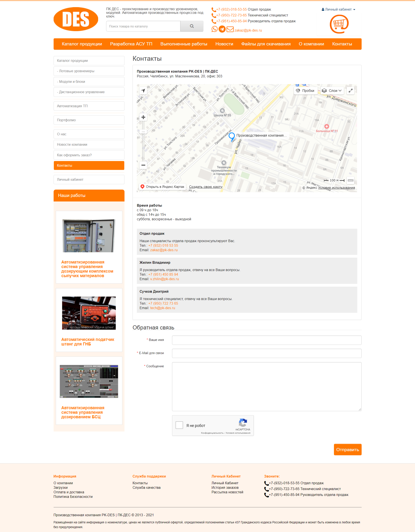Viewport: 415px width, 532px height.
Task: Open the Автоматический податчик штанг thumbnail
Action: coord(89,313)
